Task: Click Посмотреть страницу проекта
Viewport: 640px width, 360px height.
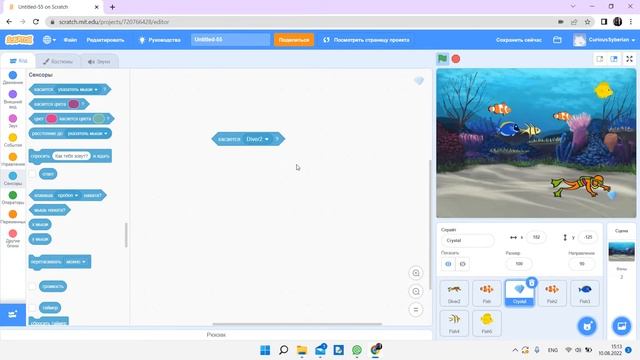Action: click(366, 40)
